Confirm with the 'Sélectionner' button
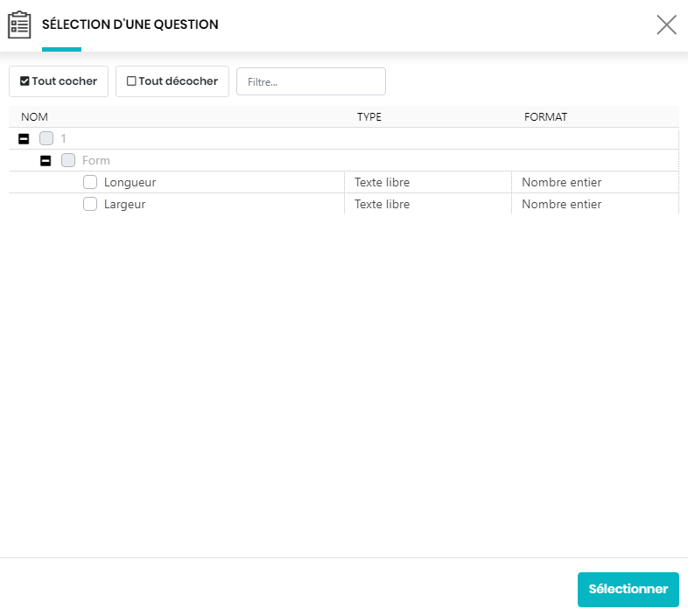The height and width of the screenshot is (616, 688). click(628, 590)
